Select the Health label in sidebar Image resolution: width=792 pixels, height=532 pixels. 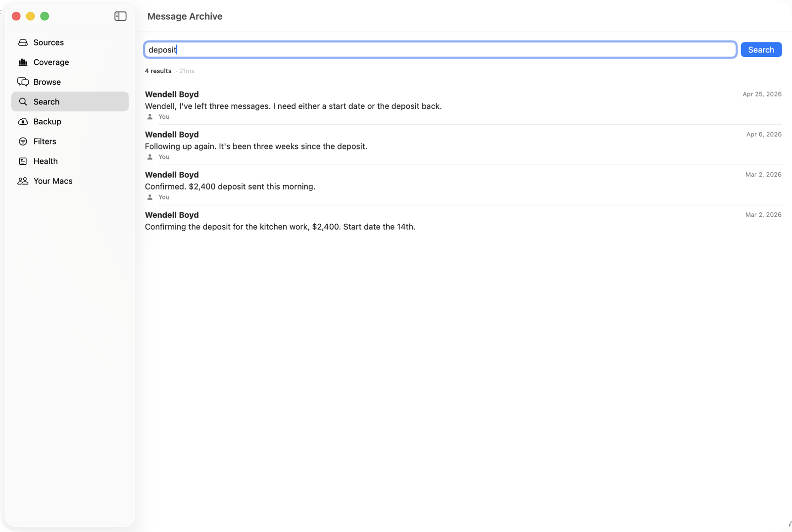click(46, 161)
